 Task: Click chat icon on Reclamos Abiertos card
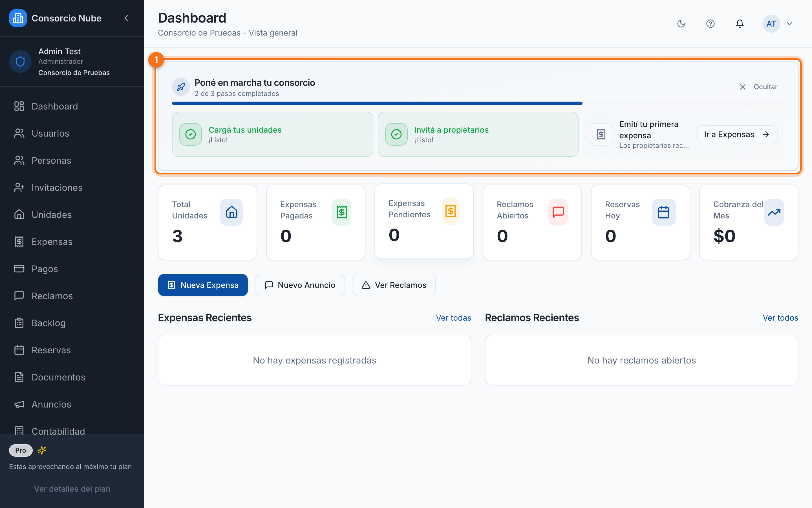click(x=558, y=212)
